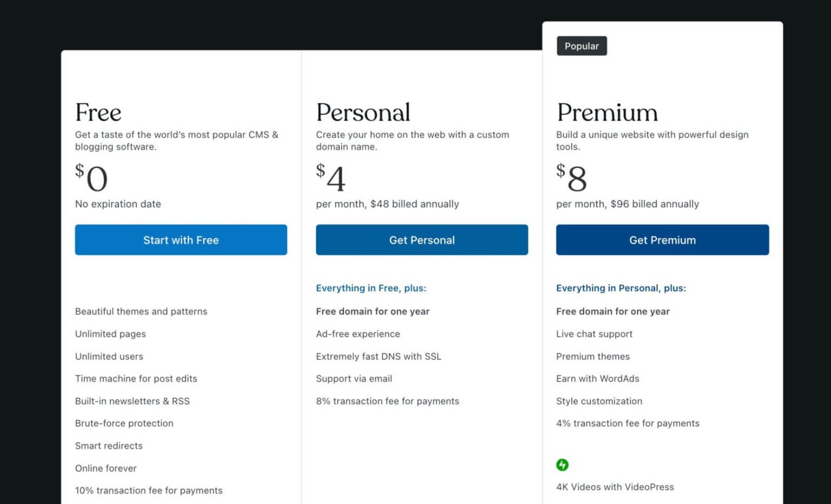Select the Personal plan heading

point(363,112)
